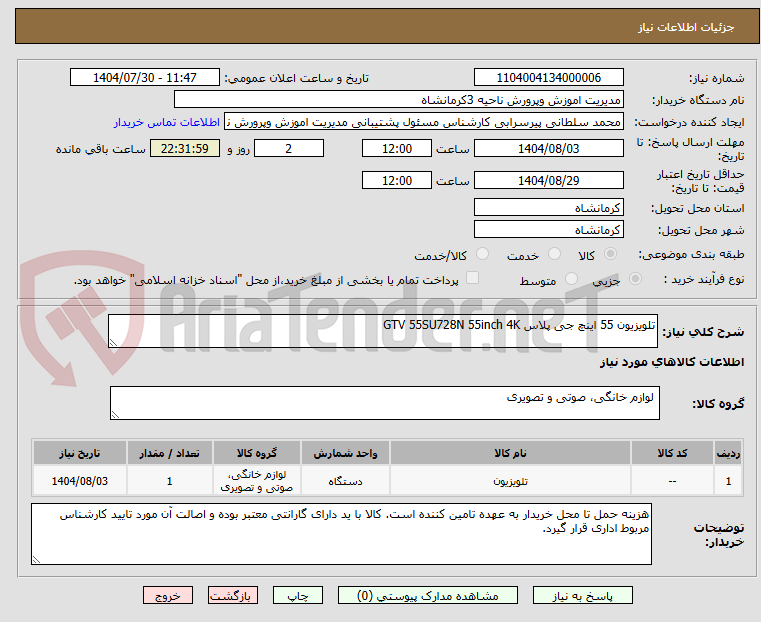Image resolution: width=761 pixels, height=622 pixels.
Task: Click the نوع فرآیند خرید label
Action: point(703,279)
